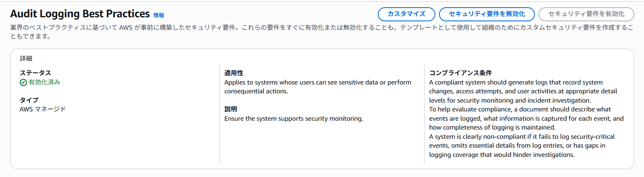This screenshot has width=644, height=177.
Task: Click the 説明 field label
Action: coord(230,109)
